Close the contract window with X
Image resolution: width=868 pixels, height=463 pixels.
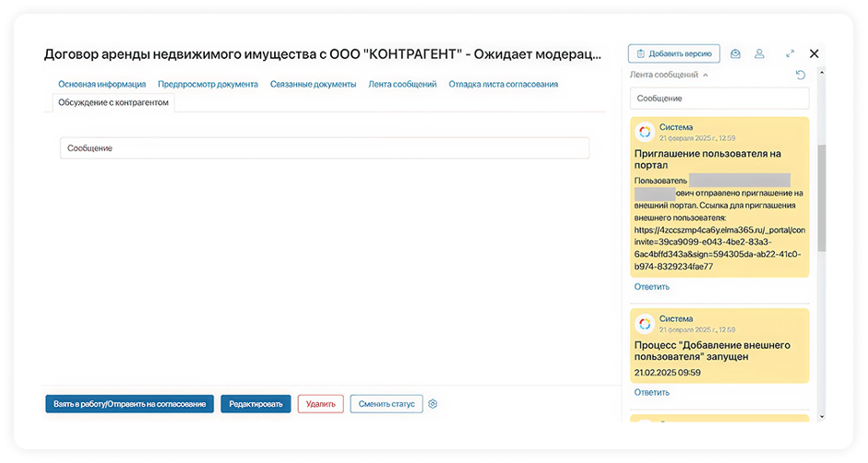(x=814, y=54)
